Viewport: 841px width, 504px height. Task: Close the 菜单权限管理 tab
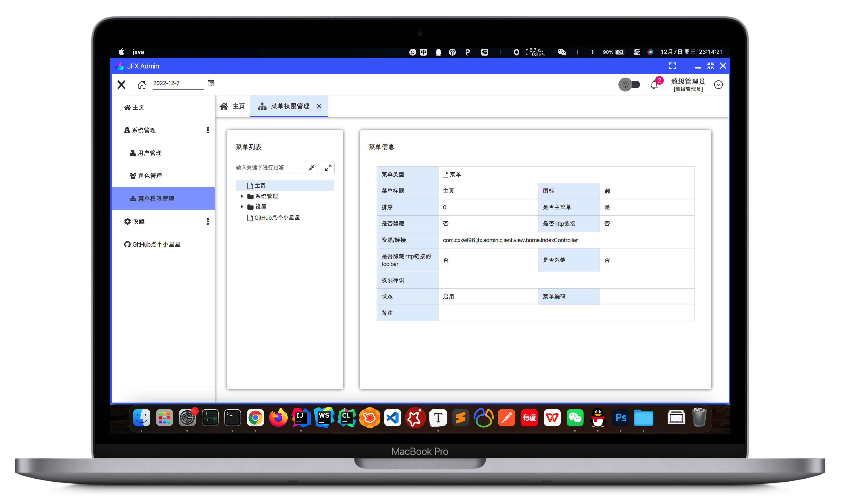(x=319, y=106)
